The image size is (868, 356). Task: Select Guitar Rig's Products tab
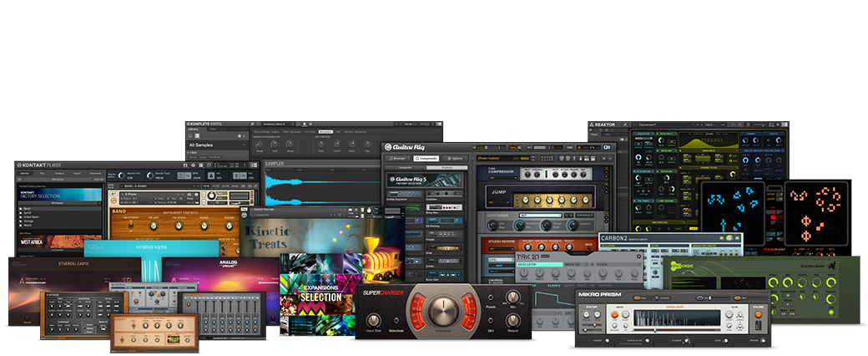pyautogui.click(x=447, y=167)
